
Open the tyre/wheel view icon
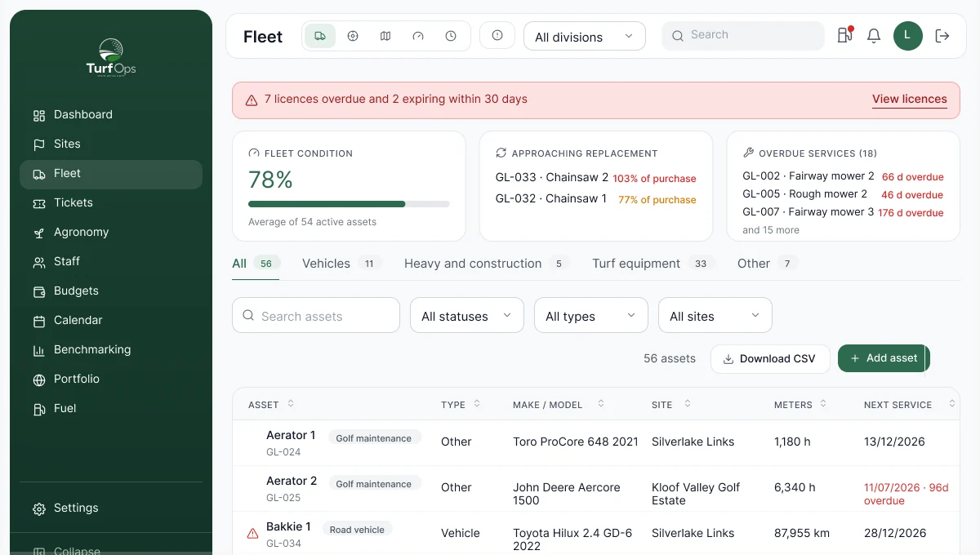[353, 36]
